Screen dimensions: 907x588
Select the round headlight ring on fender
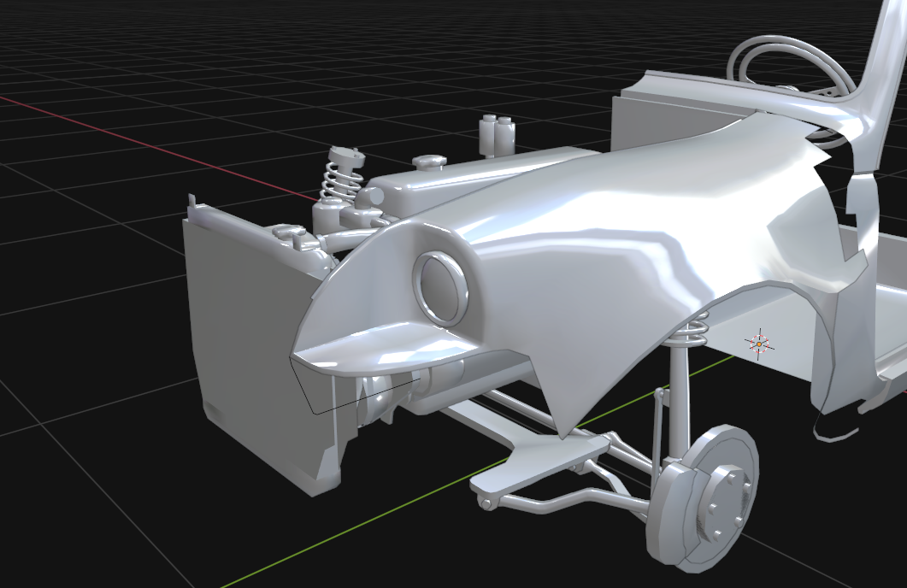tap(441, 289)
